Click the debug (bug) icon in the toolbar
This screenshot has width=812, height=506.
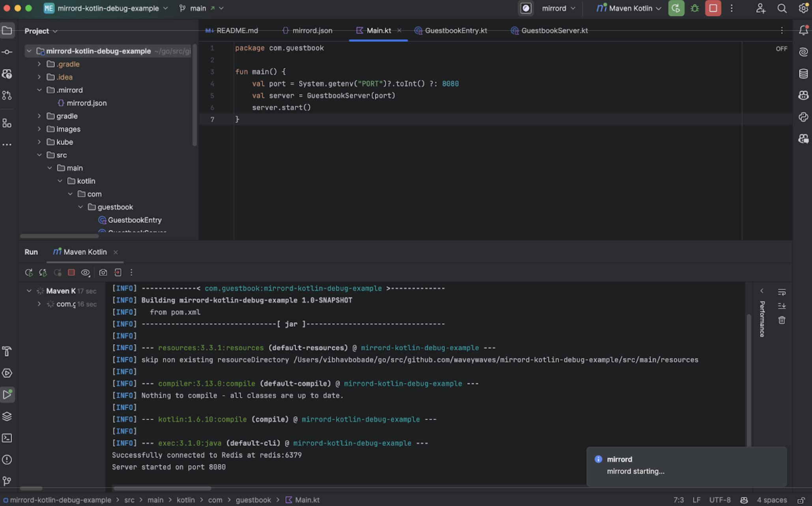coord(694,8)
